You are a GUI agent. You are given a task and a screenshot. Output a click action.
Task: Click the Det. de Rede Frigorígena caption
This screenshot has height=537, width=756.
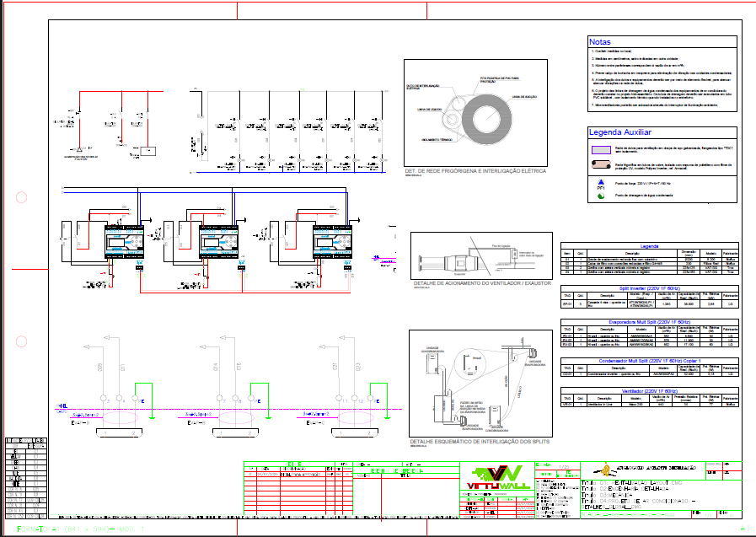coord(475,171)
